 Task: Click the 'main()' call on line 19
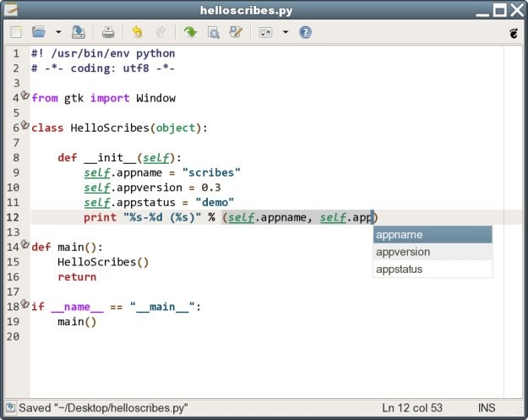pyautogui.click(x=77, y=322)
